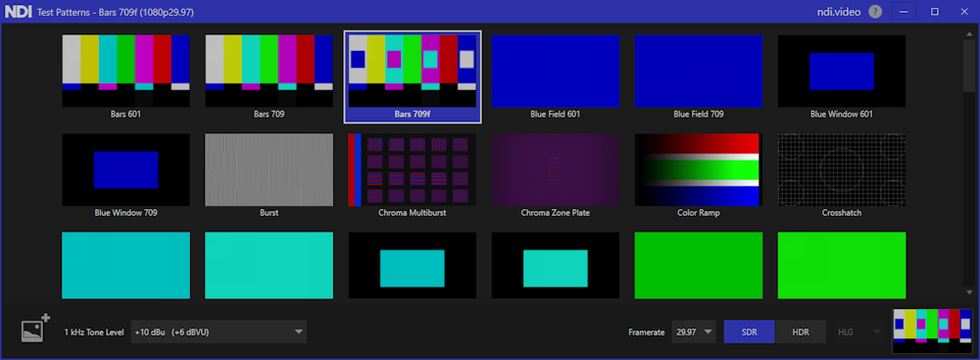Click the add custom image icon

coord(35,328)
